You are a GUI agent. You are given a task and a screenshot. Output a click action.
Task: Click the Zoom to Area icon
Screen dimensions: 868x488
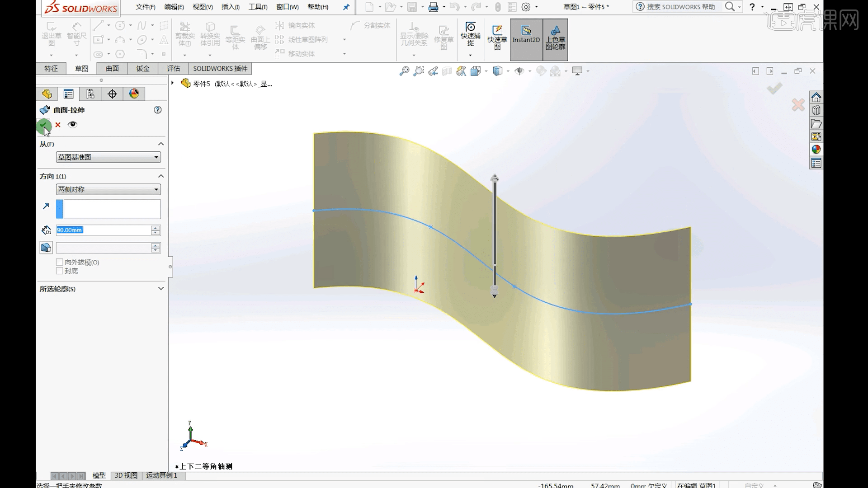pyautogui.click(x=419, y=71)
